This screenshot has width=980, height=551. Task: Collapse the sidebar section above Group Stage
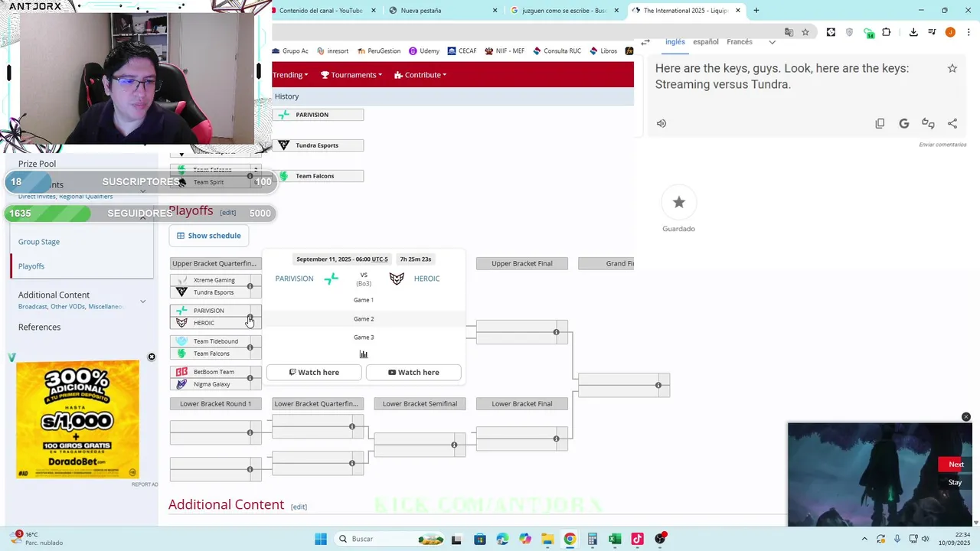[142, 217]
